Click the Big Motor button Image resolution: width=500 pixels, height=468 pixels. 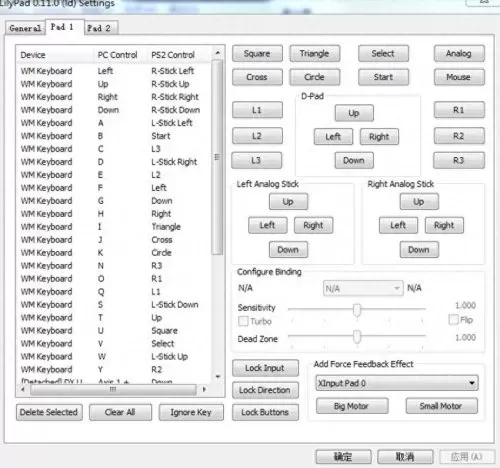[x=352, y=406]
